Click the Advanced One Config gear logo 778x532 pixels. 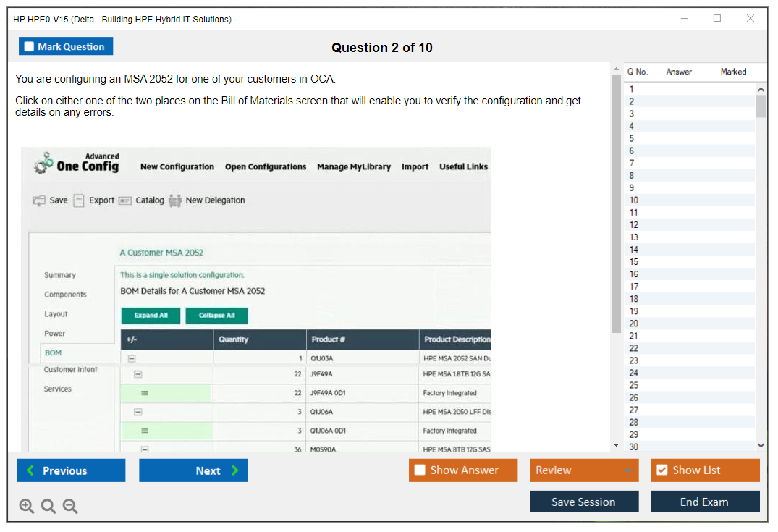click(x=43, y=163)
